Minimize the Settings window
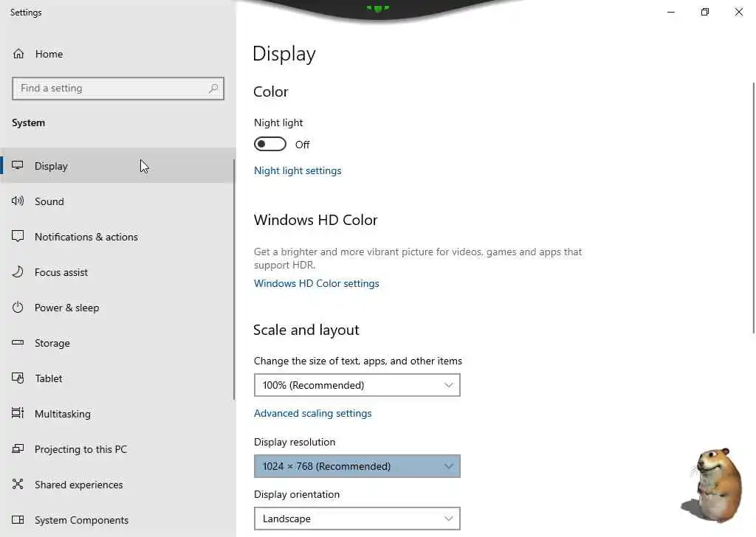756x537 pixels. (x=670, y=12)
